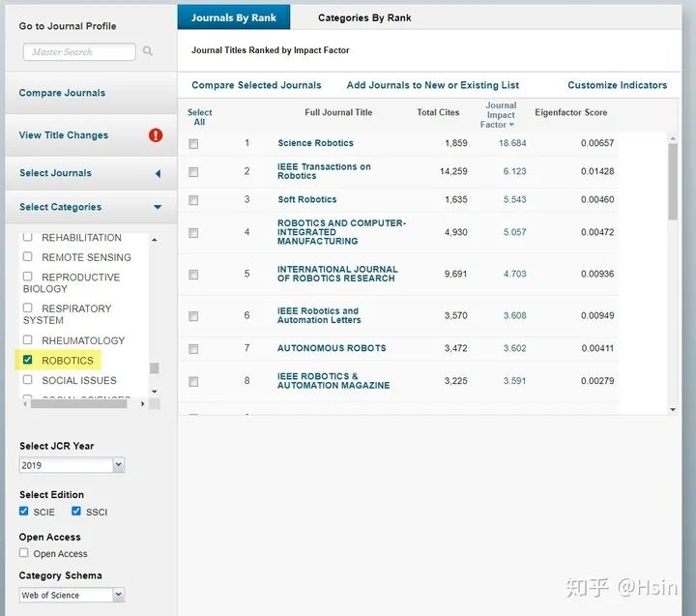
Task: Click the Eigenfactor Score column header
Action: point(571,112)
